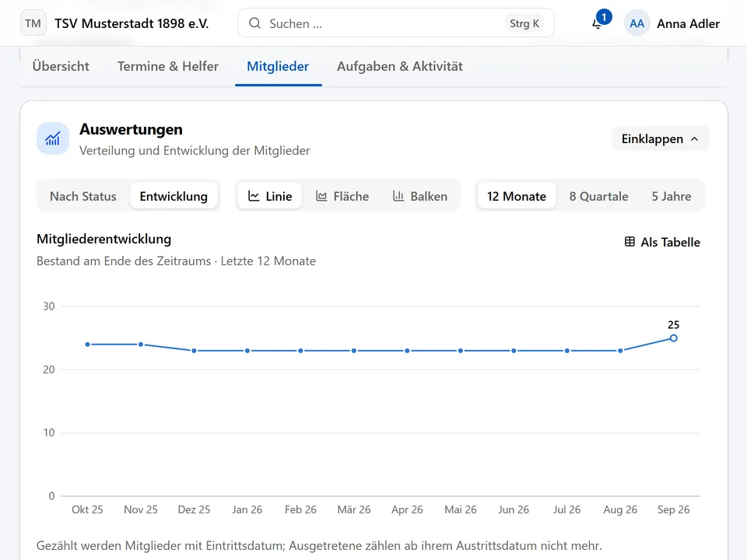Click the Okt 25 data point
This screenshot has height=560, width=747.
[88, 345]
